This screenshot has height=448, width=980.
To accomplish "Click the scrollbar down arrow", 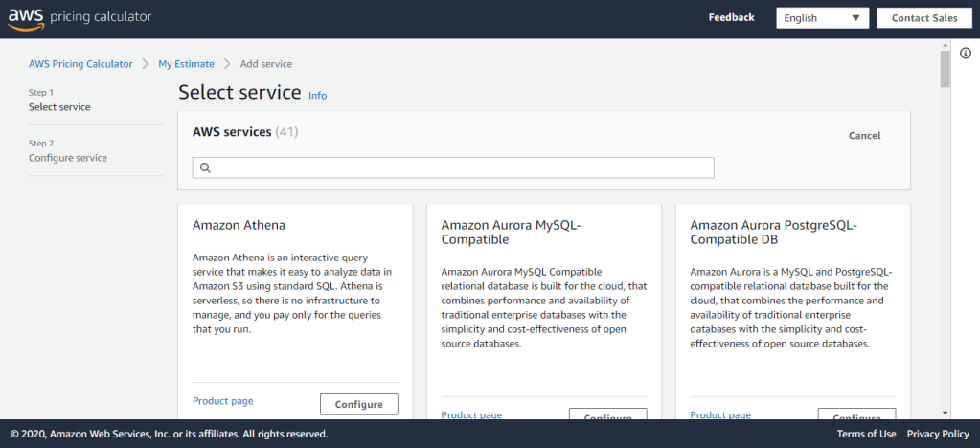I will coord(946,413).
